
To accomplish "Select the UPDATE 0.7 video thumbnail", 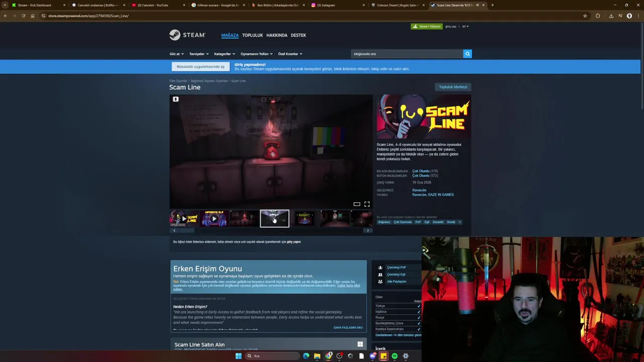I will point(214,219).
